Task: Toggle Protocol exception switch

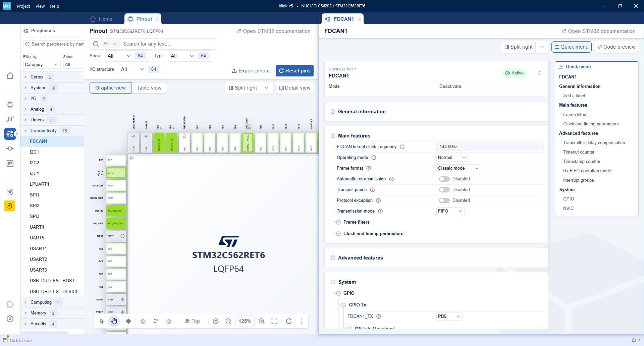Action: pyautogui.click(x=444, y=200)
